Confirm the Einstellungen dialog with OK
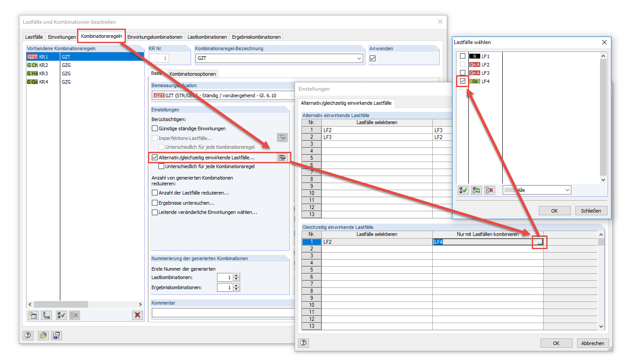 tap(556, 343)
